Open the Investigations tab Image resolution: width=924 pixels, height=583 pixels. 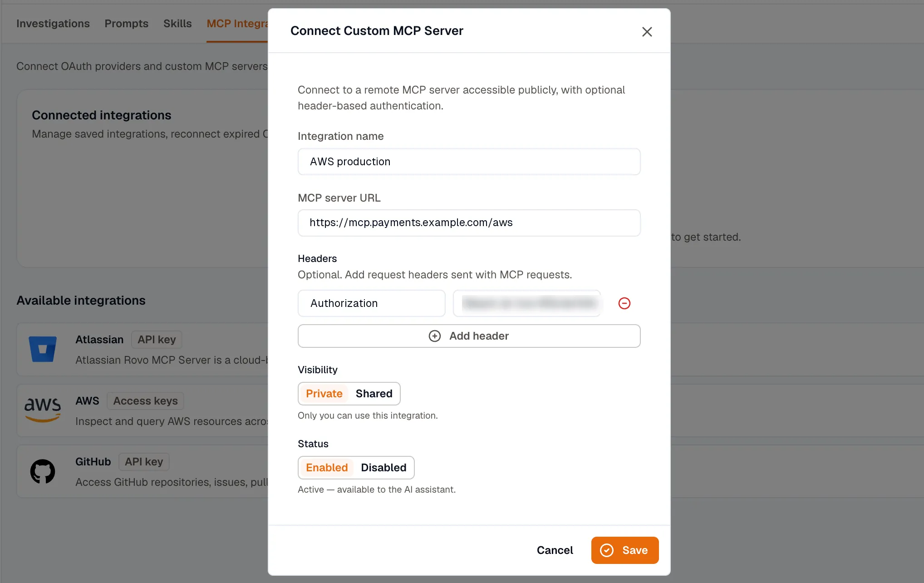coord(53,24)
